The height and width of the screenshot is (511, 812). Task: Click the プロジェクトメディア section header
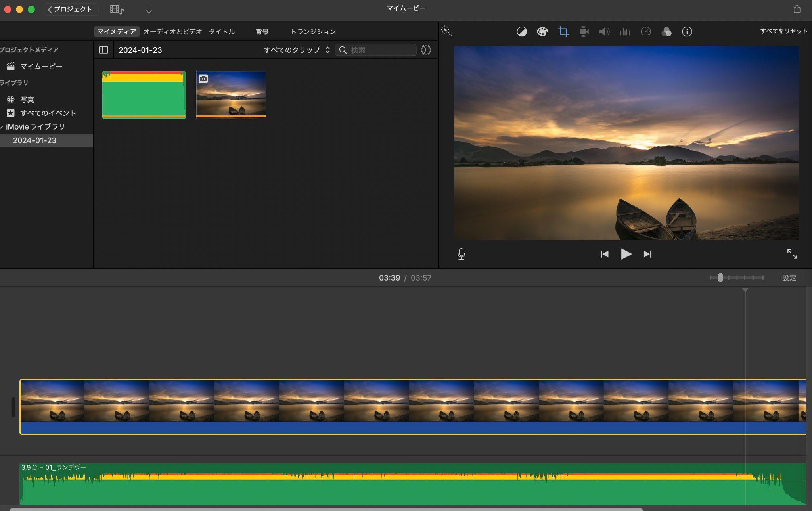point(29,50)
